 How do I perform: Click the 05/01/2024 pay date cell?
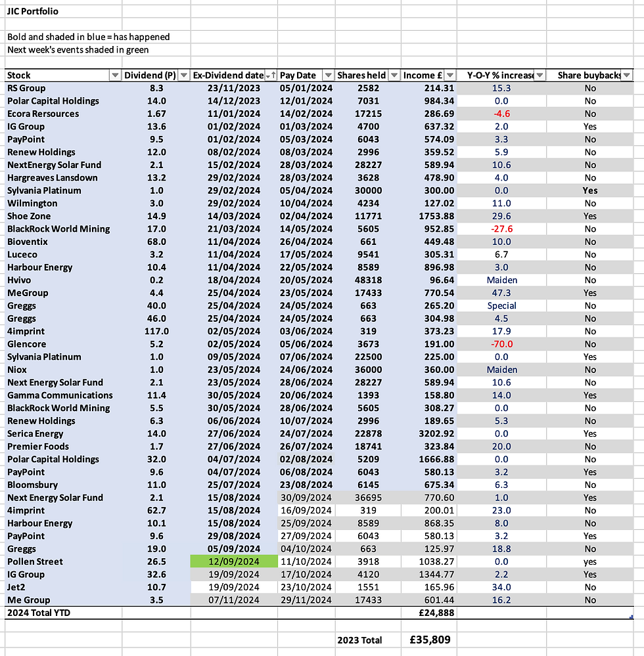pos(306,88)
